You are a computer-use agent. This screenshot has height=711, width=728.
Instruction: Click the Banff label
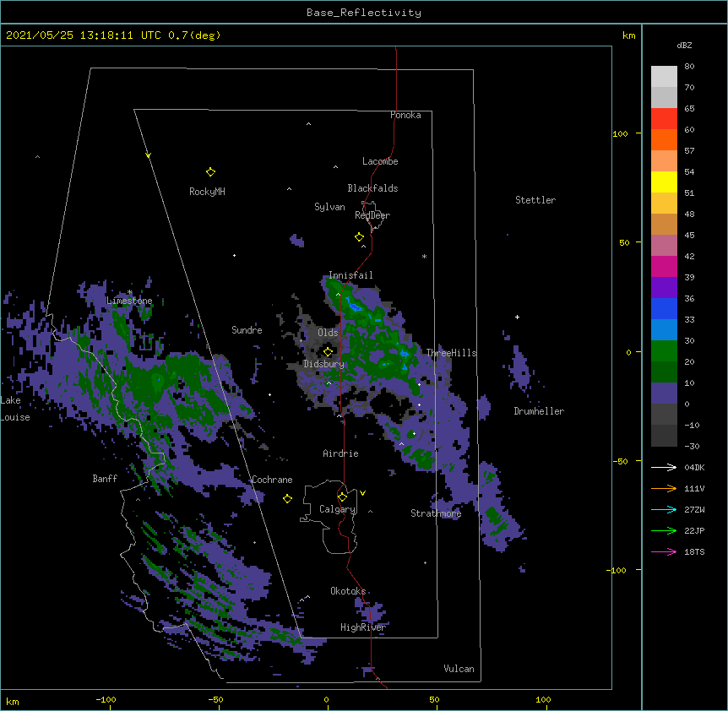point(105,479)
